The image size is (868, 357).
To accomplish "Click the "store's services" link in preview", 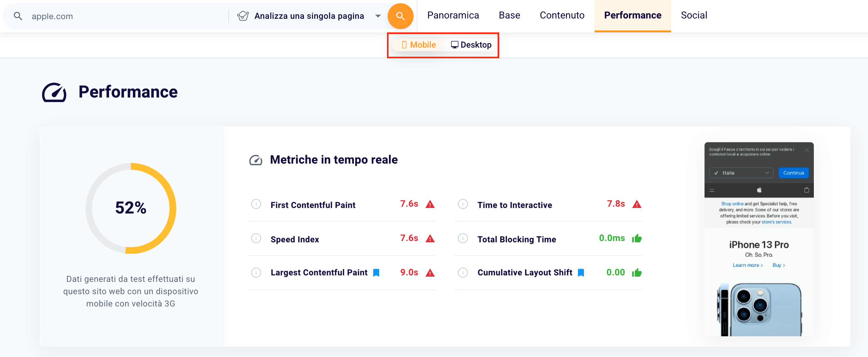I will (x=776, y=222).
